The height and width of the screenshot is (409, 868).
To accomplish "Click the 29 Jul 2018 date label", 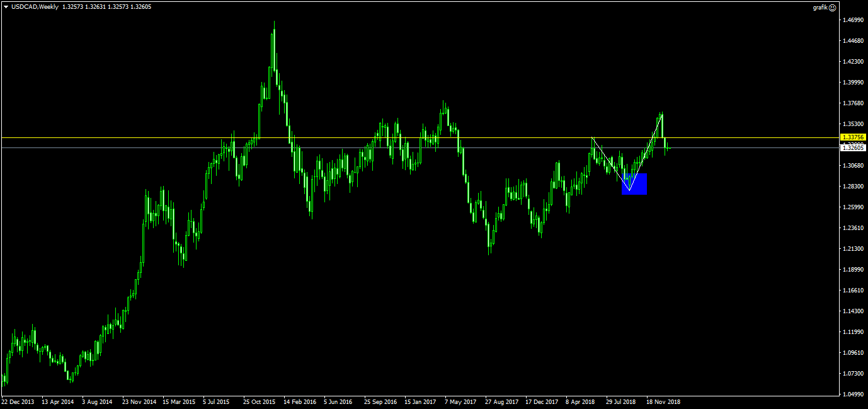I will click(x=621, y=401).
